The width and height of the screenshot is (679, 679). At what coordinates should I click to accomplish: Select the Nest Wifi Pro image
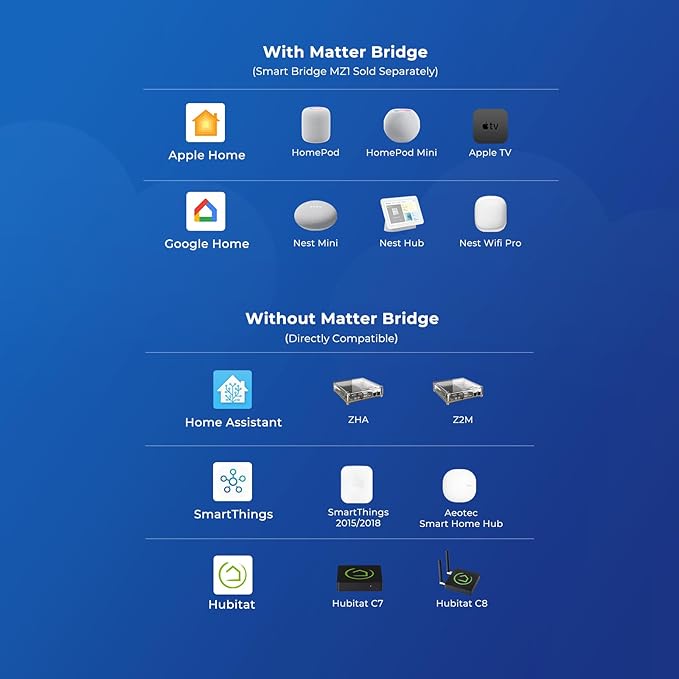[x=490, y=215]
